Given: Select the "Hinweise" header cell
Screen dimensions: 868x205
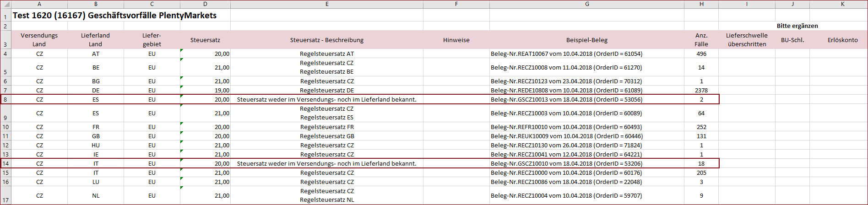Looking at the screenshot, I should (x=456, y=40).
